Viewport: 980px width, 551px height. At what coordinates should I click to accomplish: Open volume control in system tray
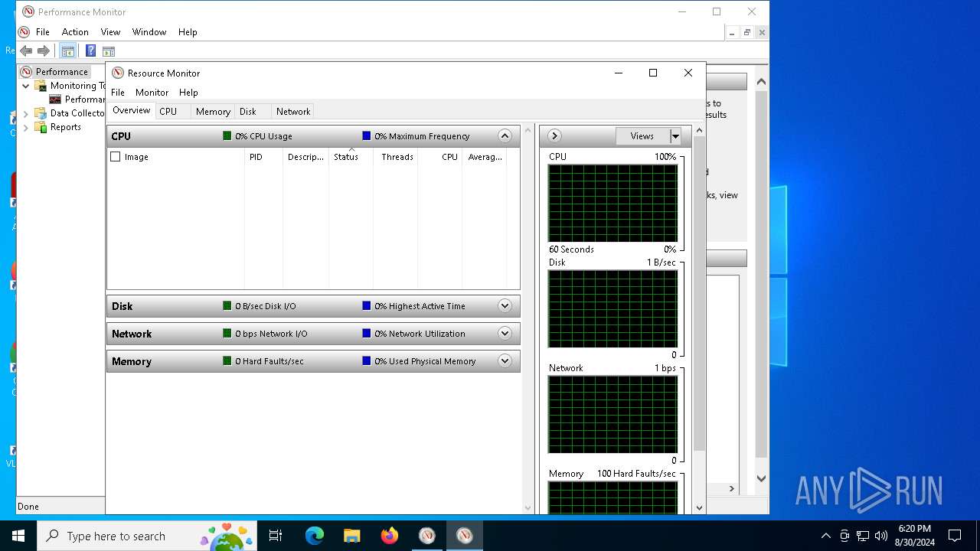tap(881, 536)
